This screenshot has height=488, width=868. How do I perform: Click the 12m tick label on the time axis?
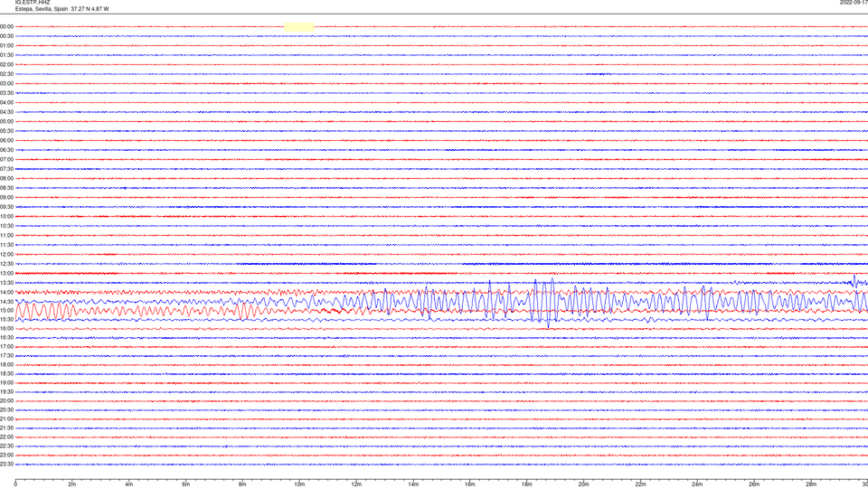(356, 484)
